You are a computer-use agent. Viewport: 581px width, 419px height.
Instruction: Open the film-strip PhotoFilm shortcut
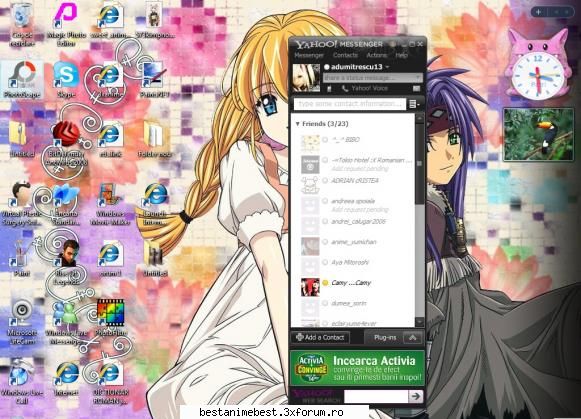tap(111, 319)
